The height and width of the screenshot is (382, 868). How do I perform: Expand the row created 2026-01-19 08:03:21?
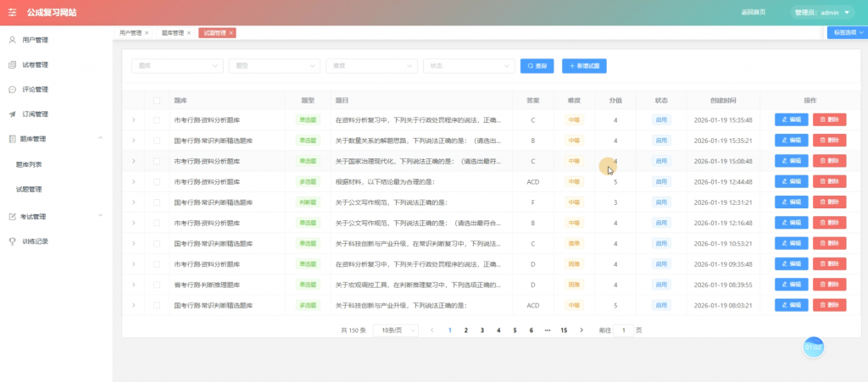tap(133, 305)
